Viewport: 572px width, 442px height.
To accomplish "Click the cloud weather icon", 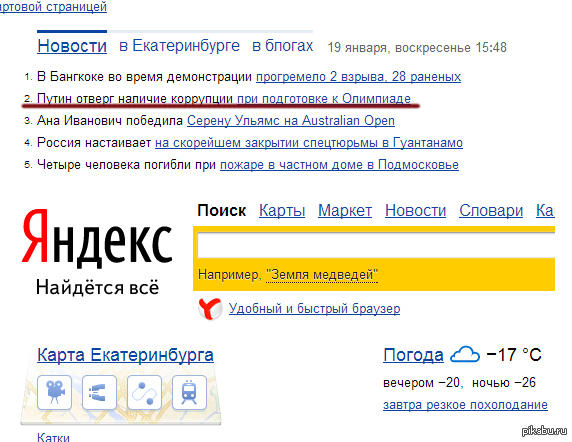I will (x=465, y=354).
